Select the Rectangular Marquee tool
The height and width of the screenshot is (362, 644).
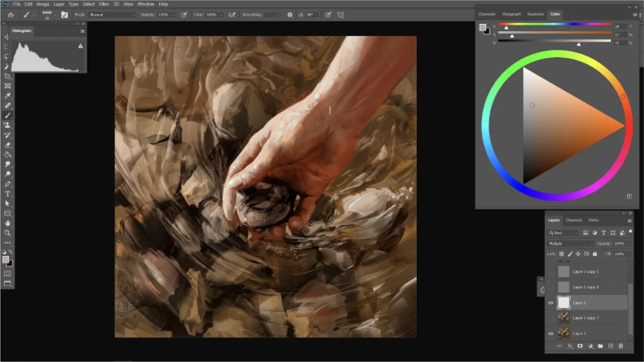[x=7, y=47]
